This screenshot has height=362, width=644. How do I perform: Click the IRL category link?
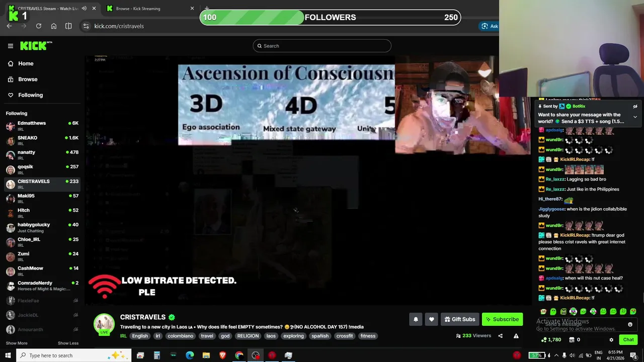(123, 336)
